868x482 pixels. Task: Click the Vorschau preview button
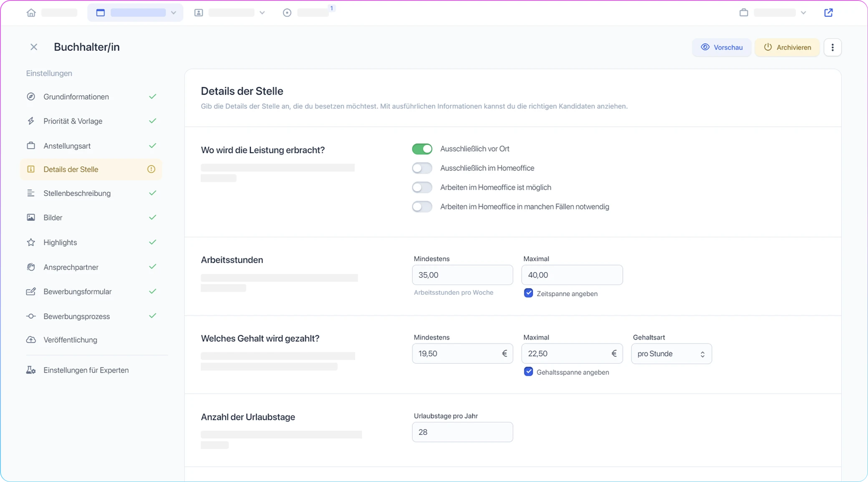click(722, 47)
